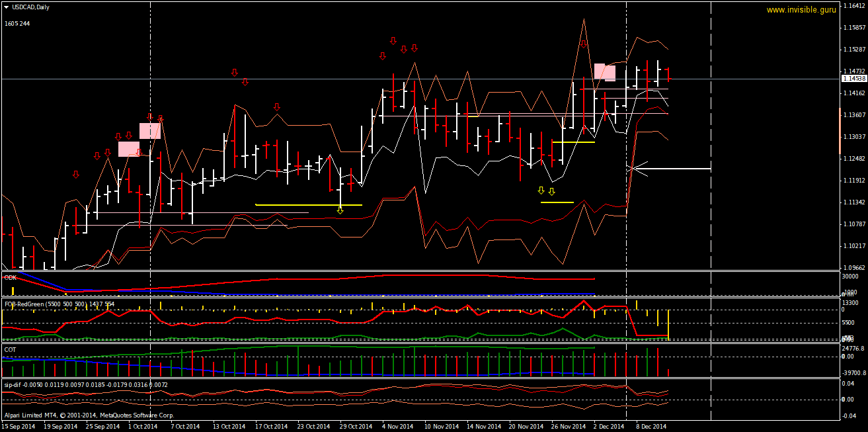
Task: Click the 17 Oct 2014 date label
Action: tap(272, 427)
